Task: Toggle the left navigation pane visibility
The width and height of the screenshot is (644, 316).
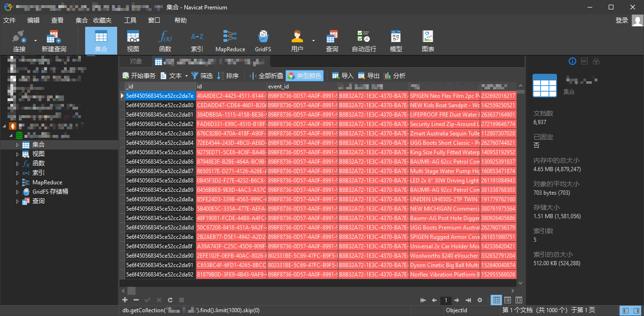Action: coord(625,310)
